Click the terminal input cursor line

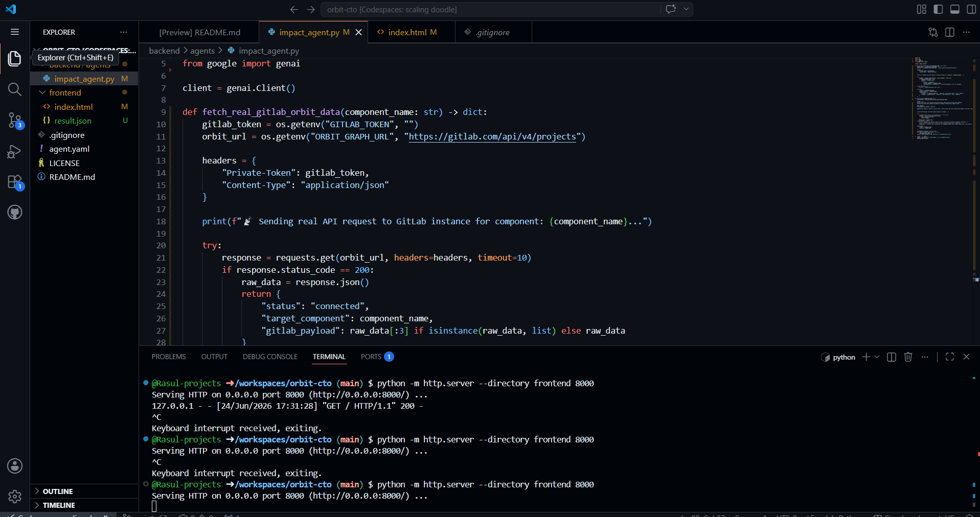154,506
